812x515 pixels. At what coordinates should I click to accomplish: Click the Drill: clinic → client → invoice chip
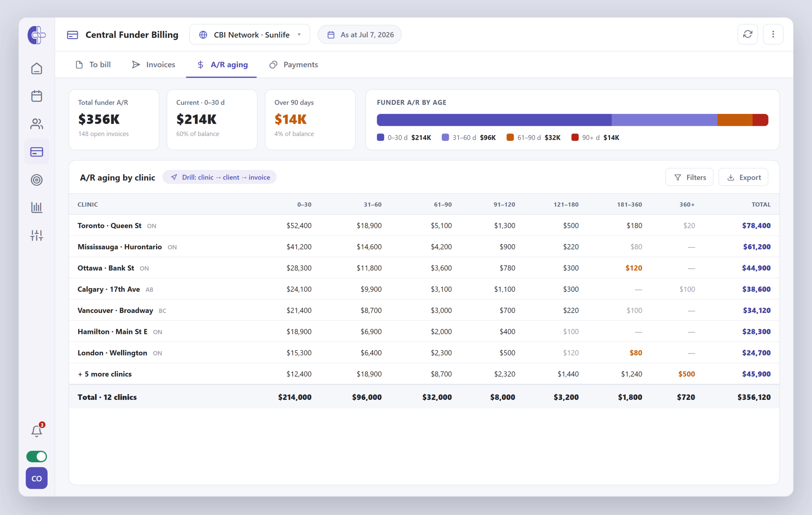tap(219, 177)
